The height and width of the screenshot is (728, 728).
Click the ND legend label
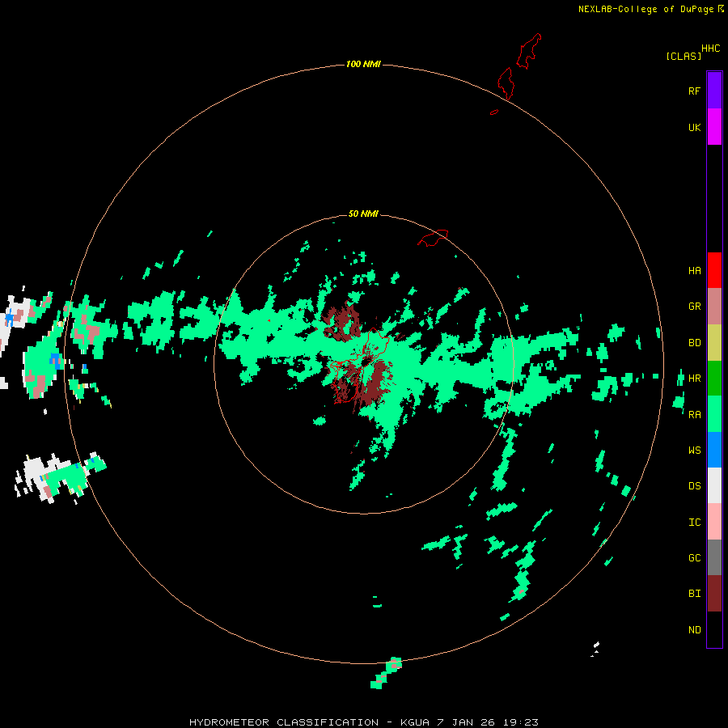pyautogui.click(x=694, y=629)
